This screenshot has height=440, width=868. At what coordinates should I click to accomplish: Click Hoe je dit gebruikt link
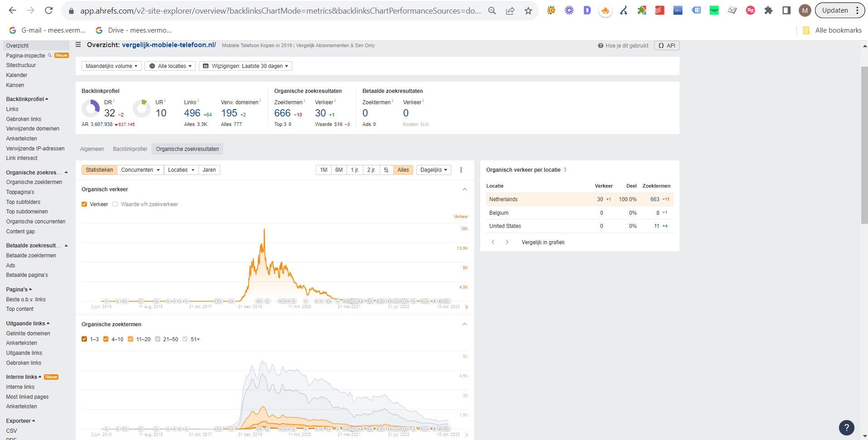point(623,46)
